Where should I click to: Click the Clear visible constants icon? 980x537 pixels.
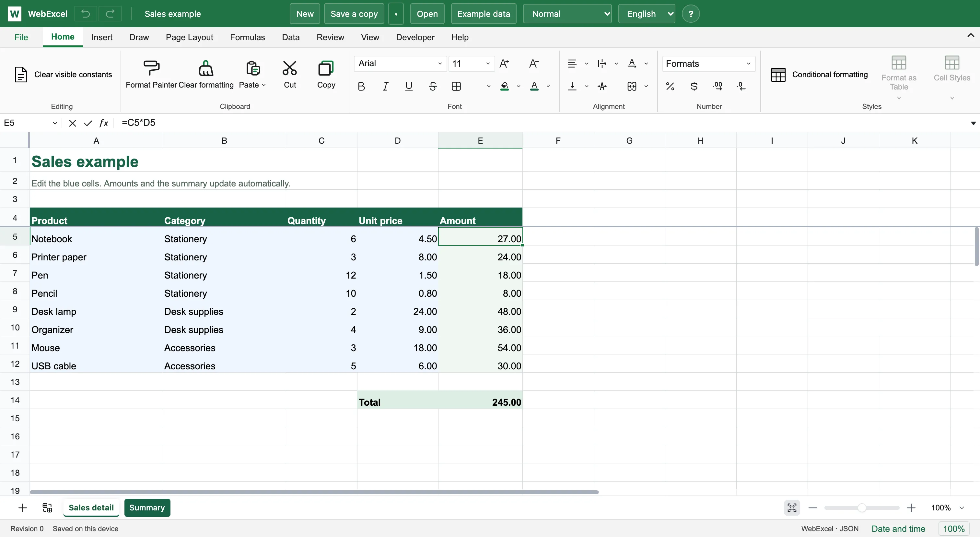point(21,74)
